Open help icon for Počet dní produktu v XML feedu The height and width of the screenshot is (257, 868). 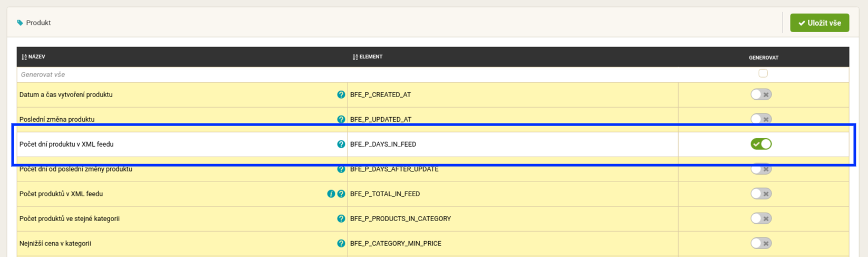[x=341, y=144]
